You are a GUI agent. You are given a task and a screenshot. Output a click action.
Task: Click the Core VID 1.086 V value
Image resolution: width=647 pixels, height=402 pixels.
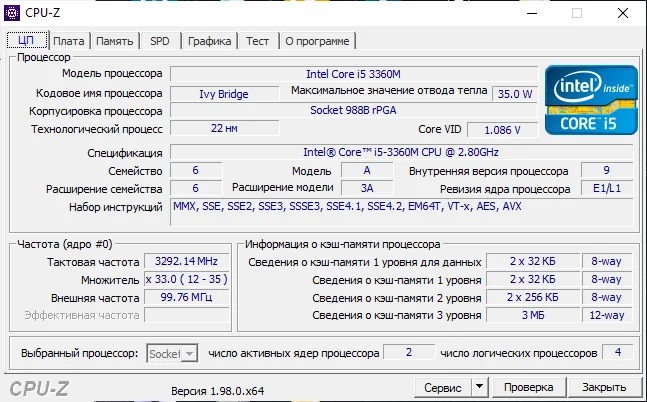(503, 130)
